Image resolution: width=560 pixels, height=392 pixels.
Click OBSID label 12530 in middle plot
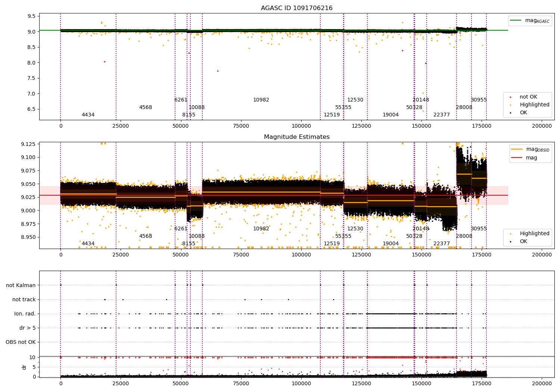point(355,229)
